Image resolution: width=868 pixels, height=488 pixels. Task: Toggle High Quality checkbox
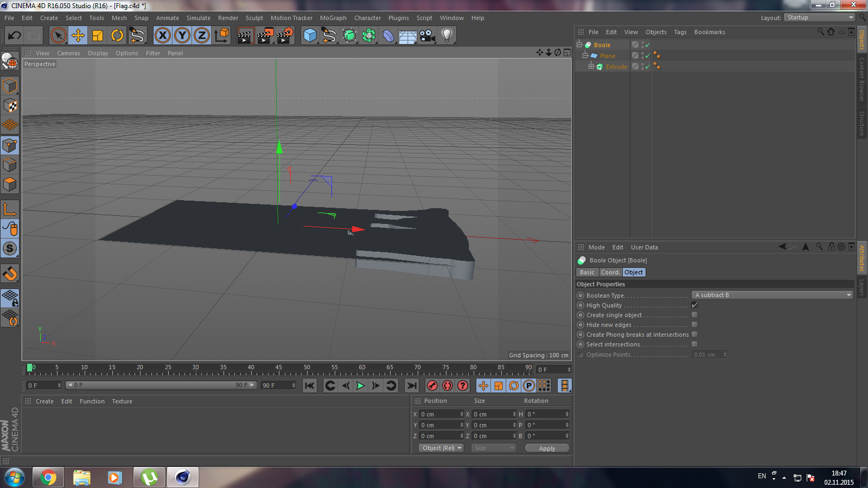[x=694, y=305]
